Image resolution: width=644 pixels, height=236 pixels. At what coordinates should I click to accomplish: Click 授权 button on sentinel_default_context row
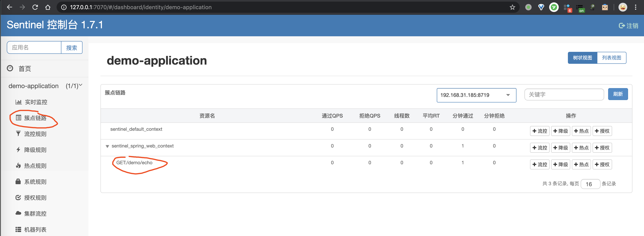pyautogui.click(x=602, y=131)
